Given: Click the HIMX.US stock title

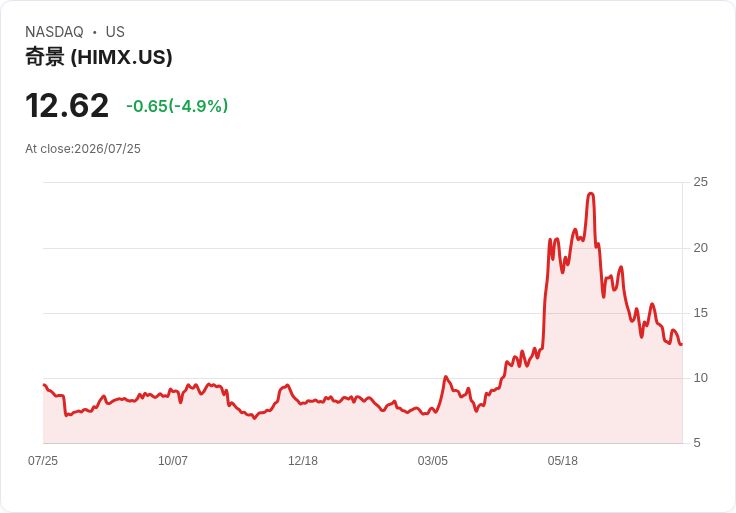Looking at the screenshot, I should (x=99, y=57).
